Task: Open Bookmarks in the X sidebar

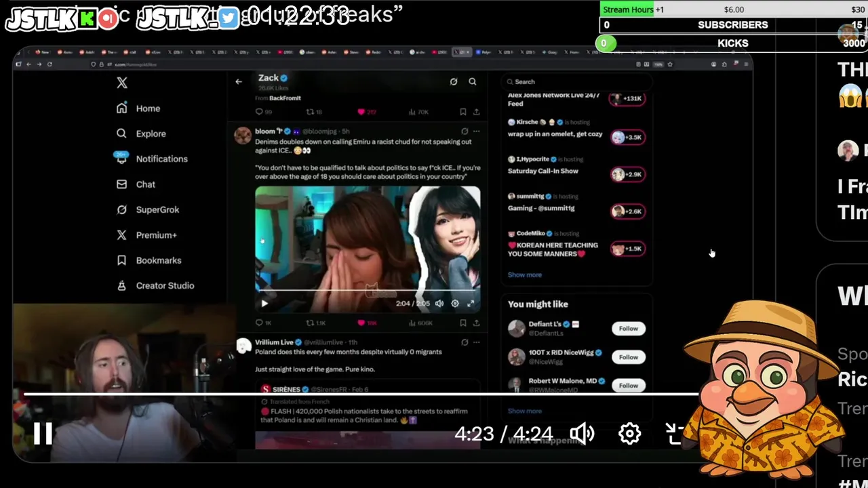Action: coord(149,260)
